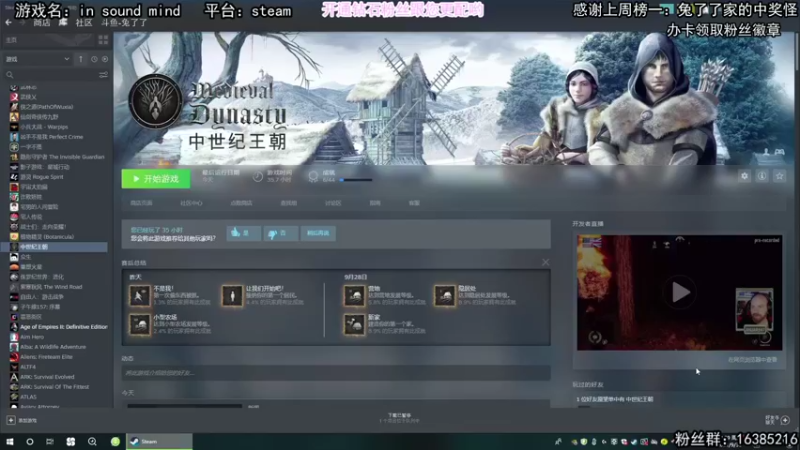Open the 斗鱼-兔了了 profile menu
Screen dimensions: 800x450
click(x=124, y=23)
